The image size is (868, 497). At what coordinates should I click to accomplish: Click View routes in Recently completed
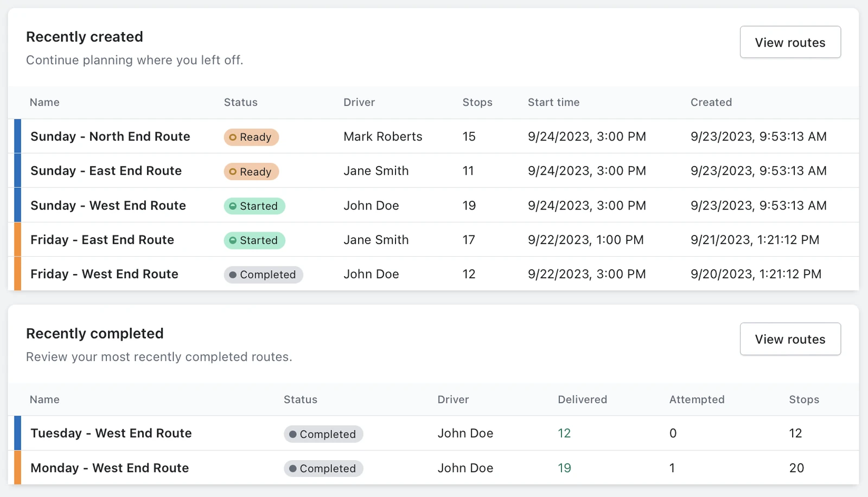coord(790,339)
